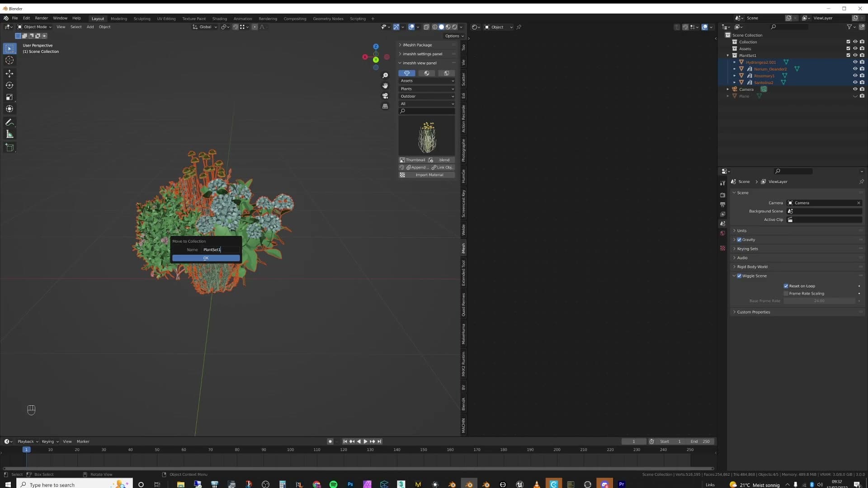Confirm Move to Collection with OK
The height and width of the screenshot is (488, 868).
point(206,258)
